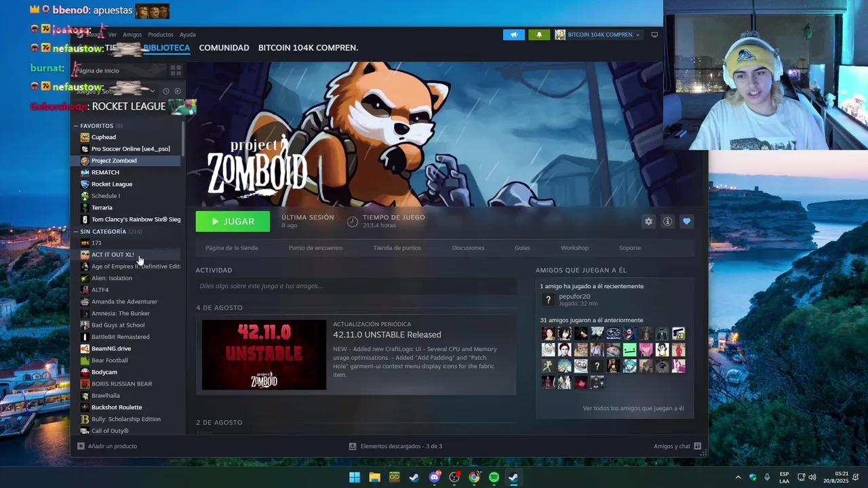The image size is (868, 488).
Task: Click the volume speaker tray icon
Action: click(x=812, y=477)
